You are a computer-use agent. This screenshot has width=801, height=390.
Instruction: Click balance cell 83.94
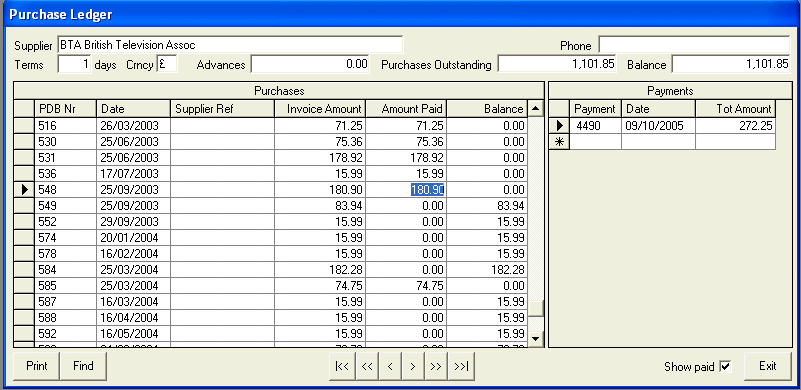487,205
